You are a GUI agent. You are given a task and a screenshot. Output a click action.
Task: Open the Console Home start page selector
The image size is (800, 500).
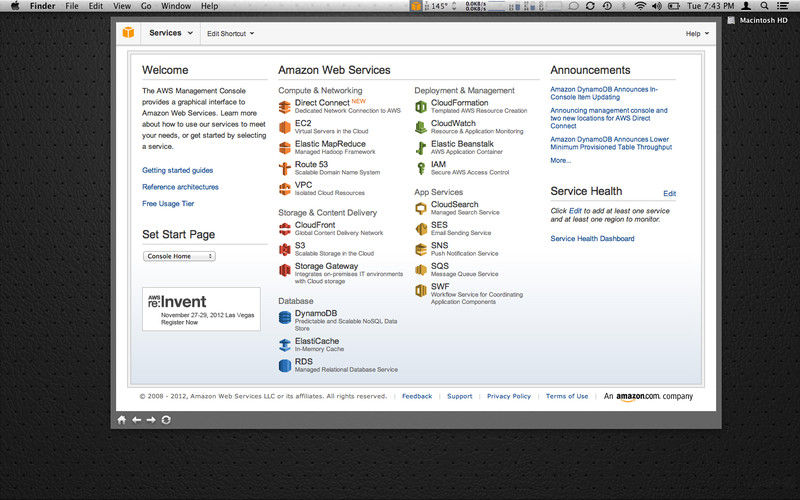coord(179,256)
